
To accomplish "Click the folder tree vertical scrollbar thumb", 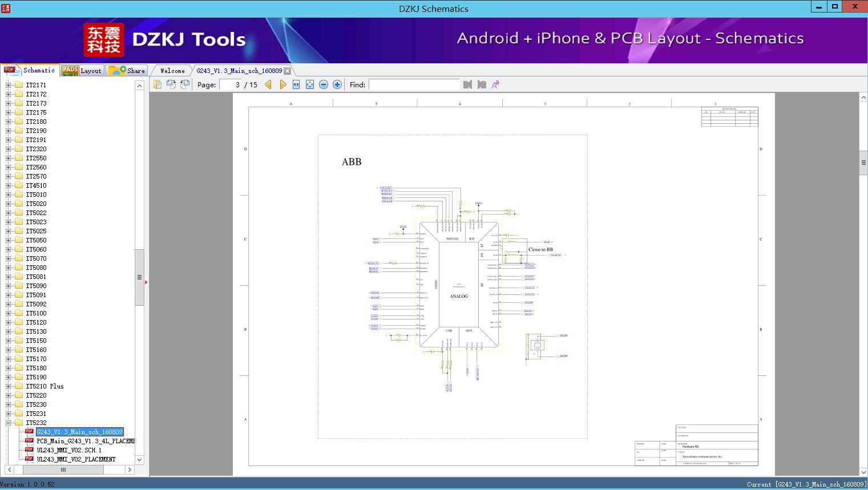I will click(x=139, y=277).
